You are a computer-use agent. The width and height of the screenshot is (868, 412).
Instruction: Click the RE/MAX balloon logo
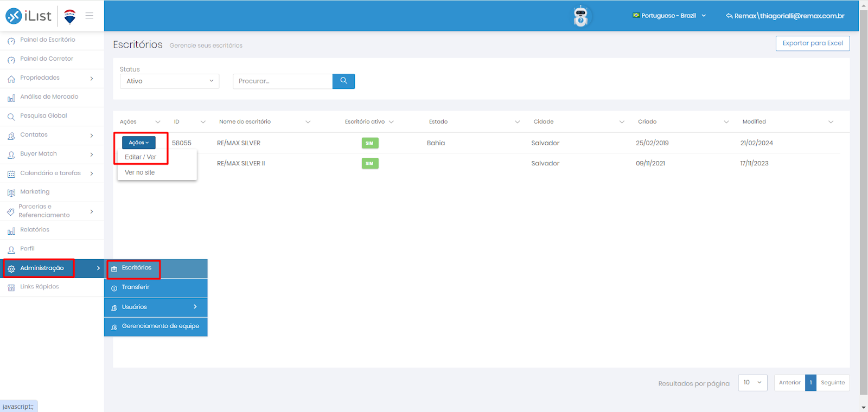point(69,17)
